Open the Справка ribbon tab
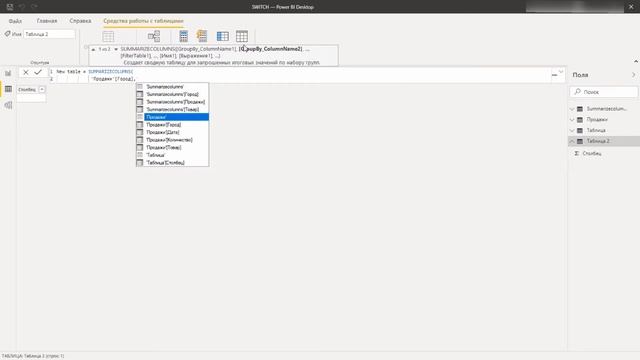This screenshot has height=360, width=640. [80, 21]
